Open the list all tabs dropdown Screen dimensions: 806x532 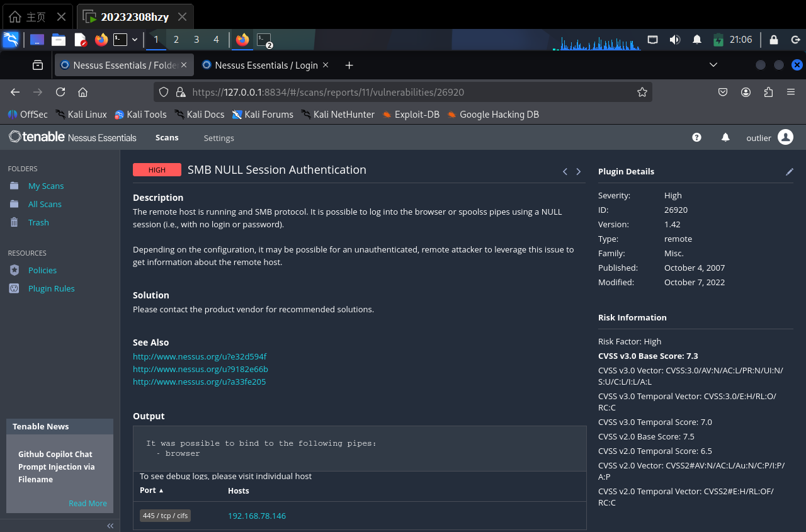pos(713,65)
